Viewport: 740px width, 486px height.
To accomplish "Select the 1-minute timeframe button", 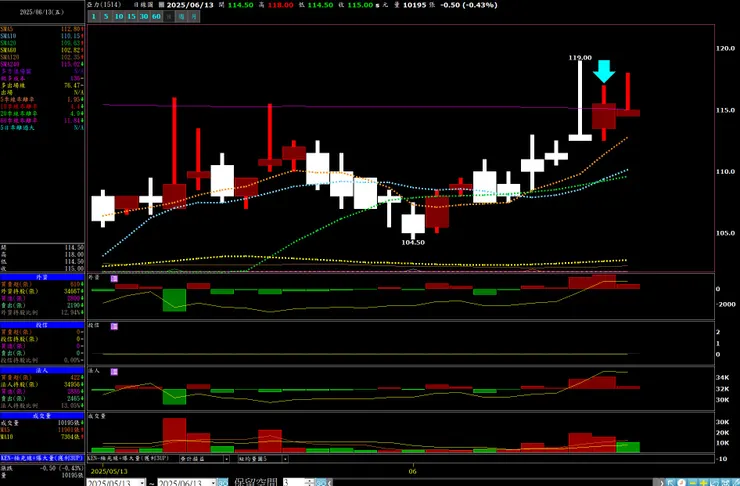I will click(x=93, y=17).
